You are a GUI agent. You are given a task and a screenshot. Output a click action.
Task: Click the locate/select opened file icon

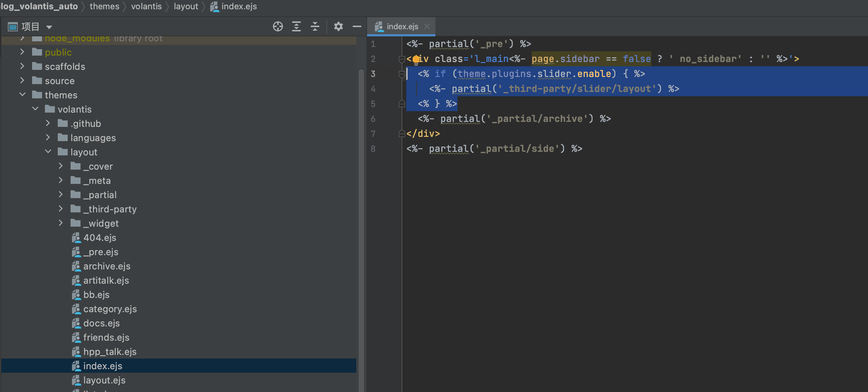(x=278, y=26)
